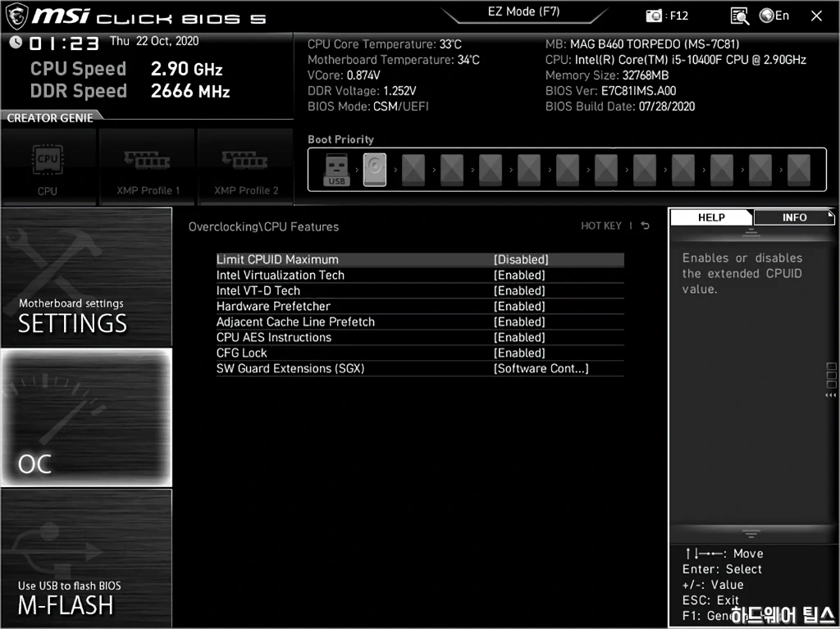
Task: Select the Intel VT-D Tech label
Action: [258, 290]
